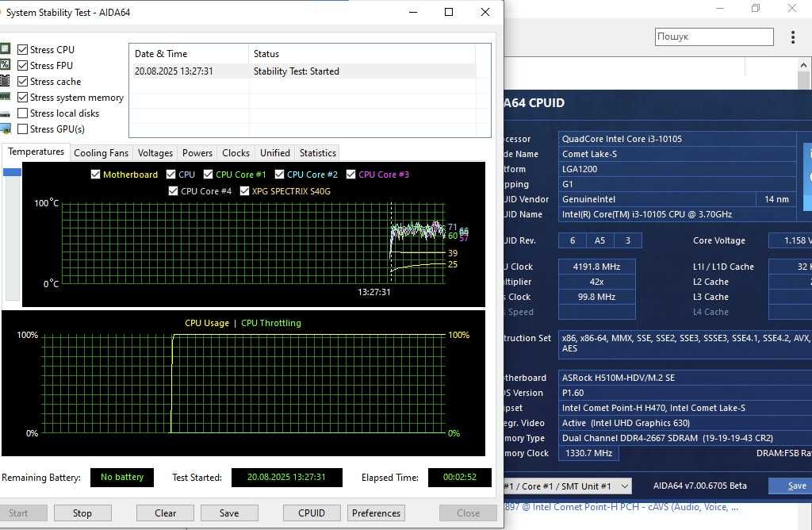Screen dimensions: 812x530
Task: Enable Stress GPU(s) checkbox
Action: click(x=22, y=129)
